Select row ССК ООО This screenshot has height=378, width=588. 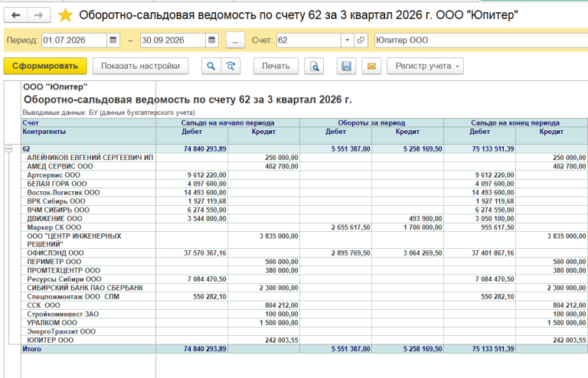click(x=305, y=305)
